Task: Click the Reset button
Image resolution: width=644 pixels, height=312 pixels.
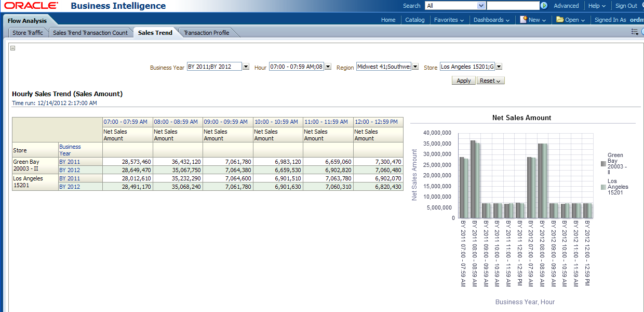Action: (490, 81)
